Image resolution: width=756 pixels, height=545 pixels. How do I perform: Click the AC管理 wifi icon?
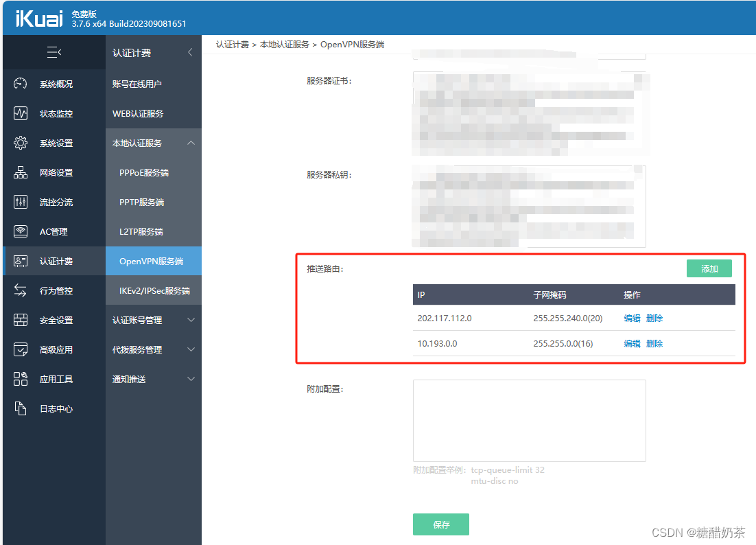(21, 231)
